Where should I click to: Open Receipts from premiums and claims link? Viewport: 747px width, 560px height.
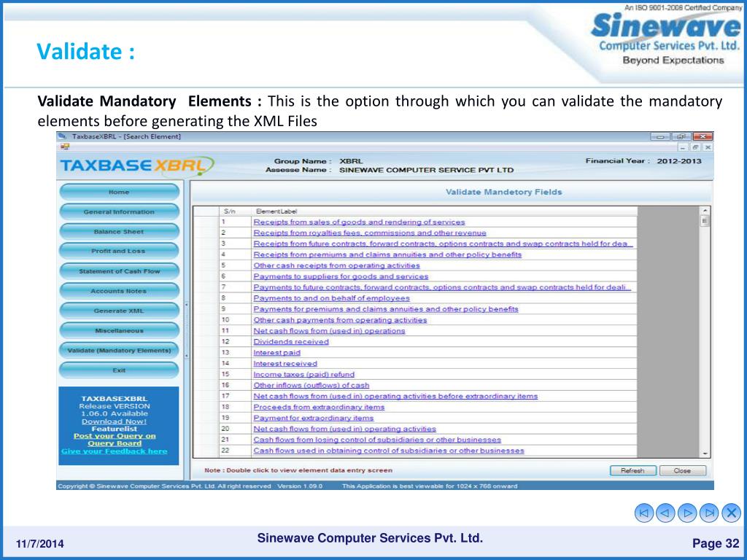tap(387, 254)
